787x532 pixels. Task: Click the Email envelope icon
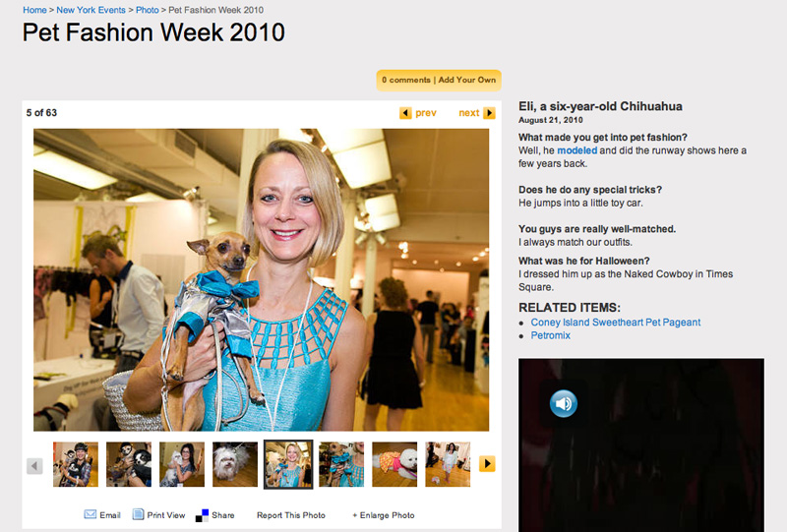coord(91,514)
